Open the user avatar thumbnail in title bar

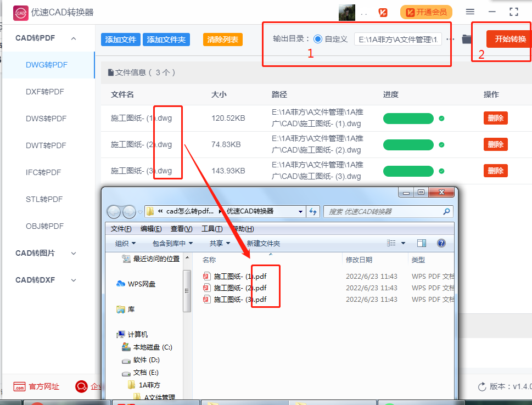(347, 13)
